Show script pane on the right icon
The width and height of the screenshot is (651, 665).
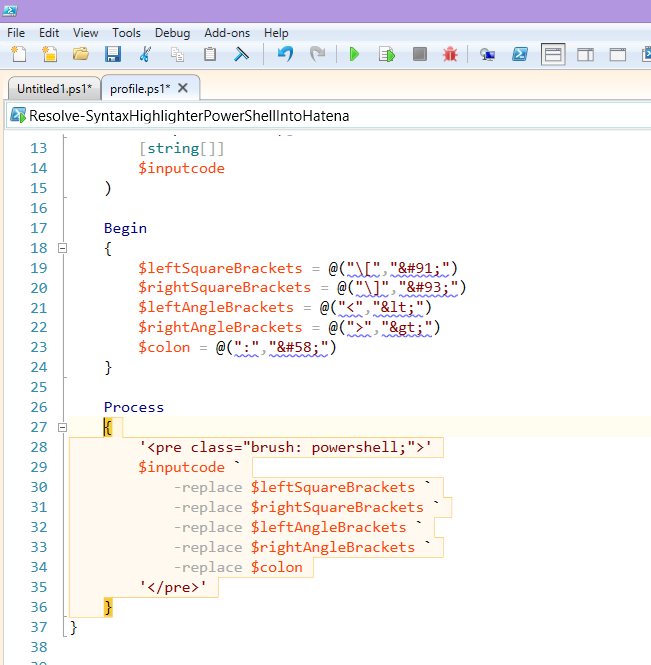(x=585, y=54)
